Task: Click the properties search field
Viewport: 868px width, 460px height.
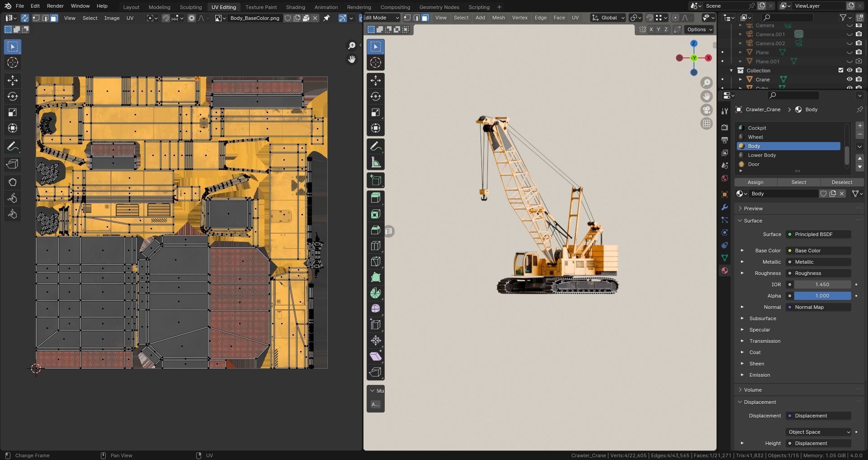Action: (x=793, y=95)
